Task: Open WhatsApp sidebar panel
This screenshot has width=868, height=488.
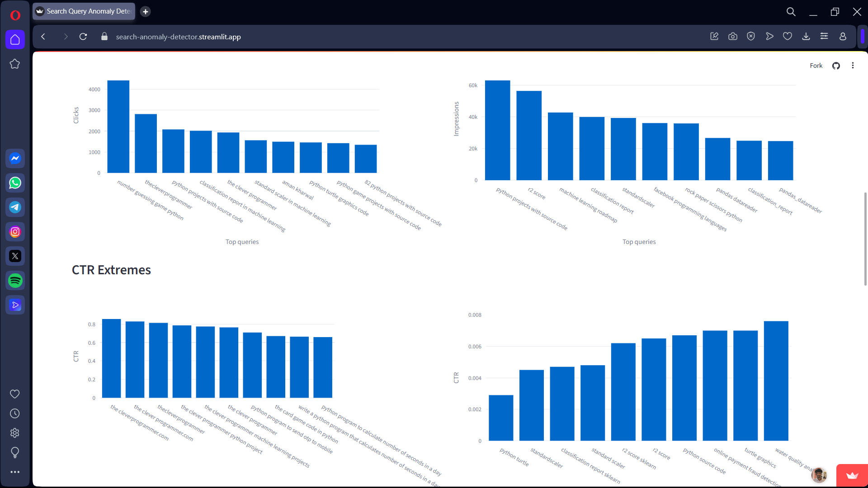Action: click(x=15, y=183)
